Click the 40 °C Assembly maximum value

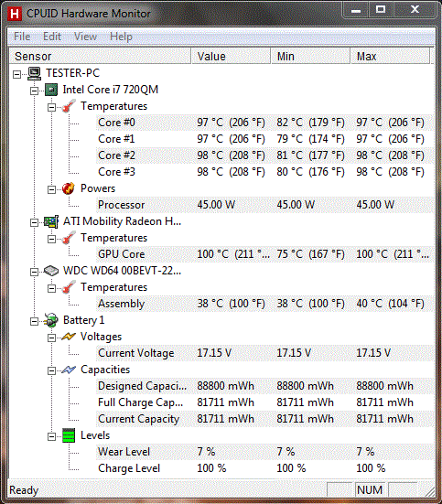pyautogui.click(x=390, y=304)
